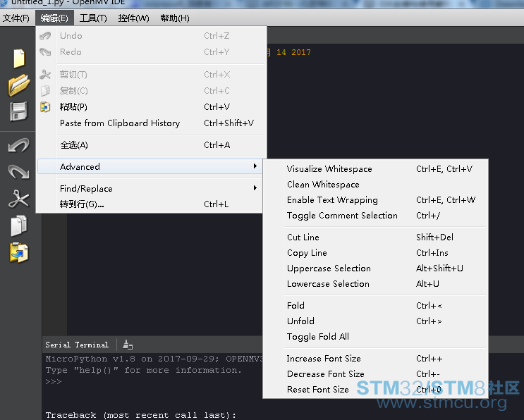Clear the Serial Terminal with broom icon
The width and height of the screenshot is (524, 420).
tap(127, 345)
